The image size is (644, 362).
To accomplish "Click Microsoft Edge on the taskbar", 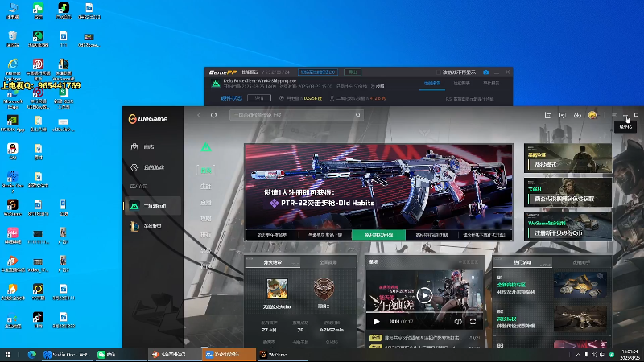I will [31, 355].
